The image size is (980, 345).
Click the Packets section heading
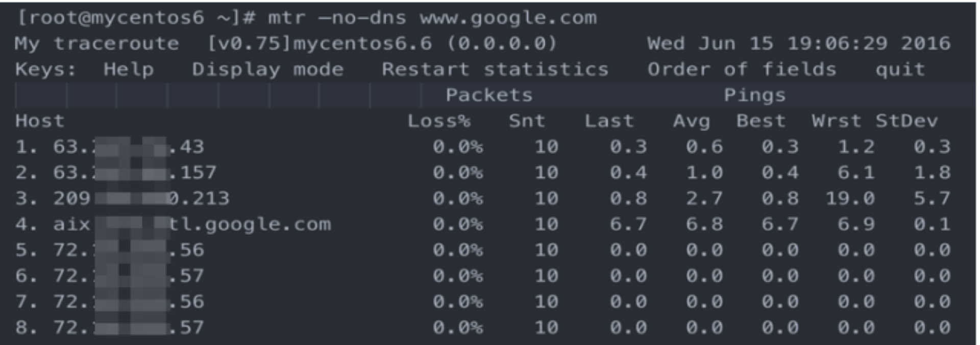coord(489,95)
